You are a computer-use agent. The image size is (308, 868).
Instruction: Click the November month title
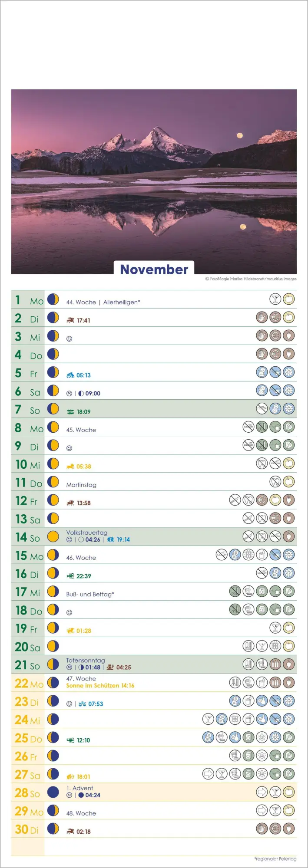(154, 269)
